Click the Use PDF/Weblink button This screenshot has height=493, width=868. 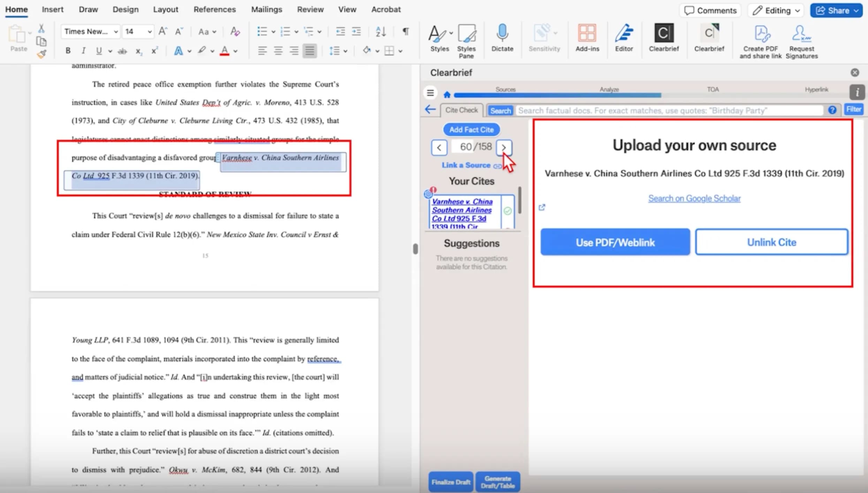(615, 242)
